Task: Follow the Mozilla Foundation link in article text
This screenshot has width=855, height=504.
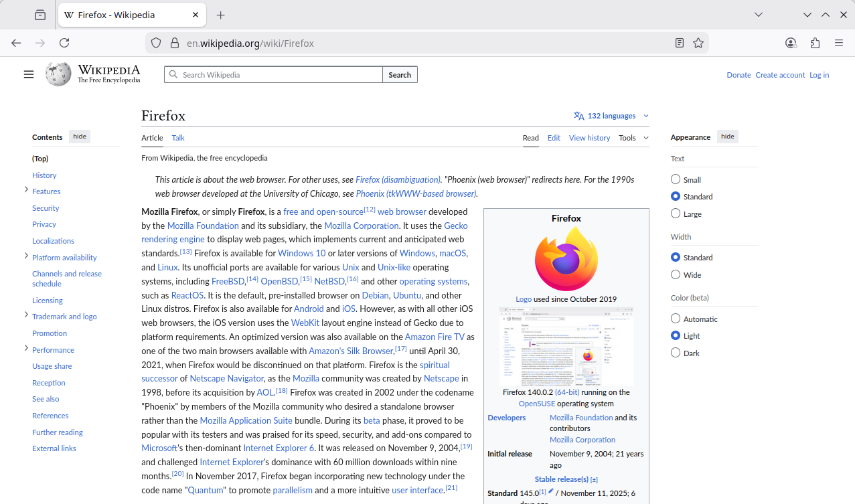Action: click(x=203, y=226)
